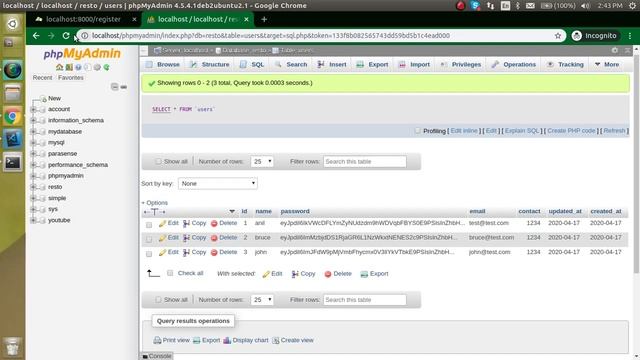Open the Insert tab
This screenshot has height=360, width=640.
coord(332,64)
